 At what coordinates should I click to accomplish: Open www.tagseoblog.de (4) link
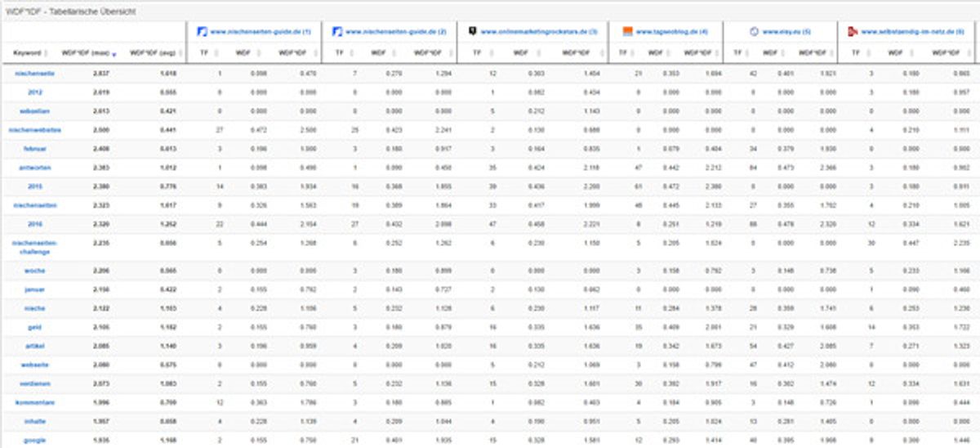[x=672, y=31]
